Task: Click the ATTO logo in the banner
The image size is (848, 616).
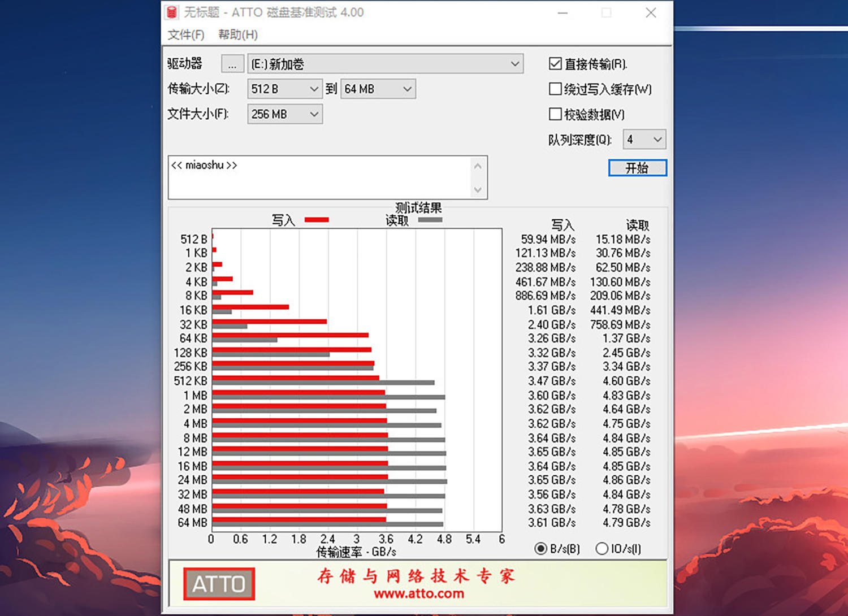Action: [x=219, y=584]
